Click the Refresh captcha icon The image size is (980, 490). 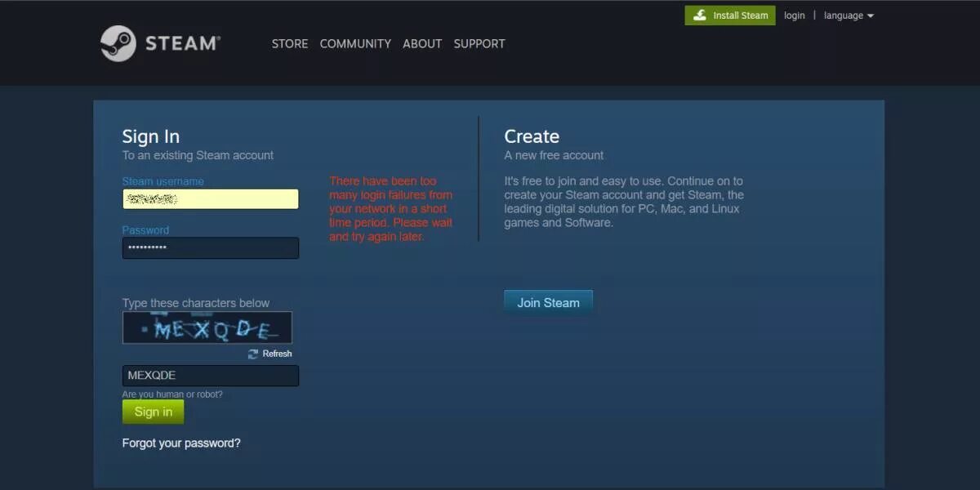[253, 354]
